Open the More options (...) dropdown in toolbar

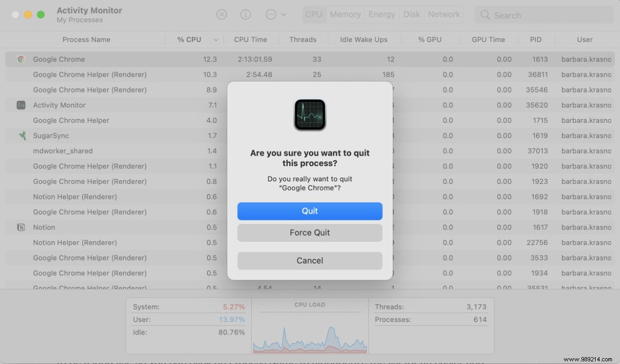click(271, 14)
